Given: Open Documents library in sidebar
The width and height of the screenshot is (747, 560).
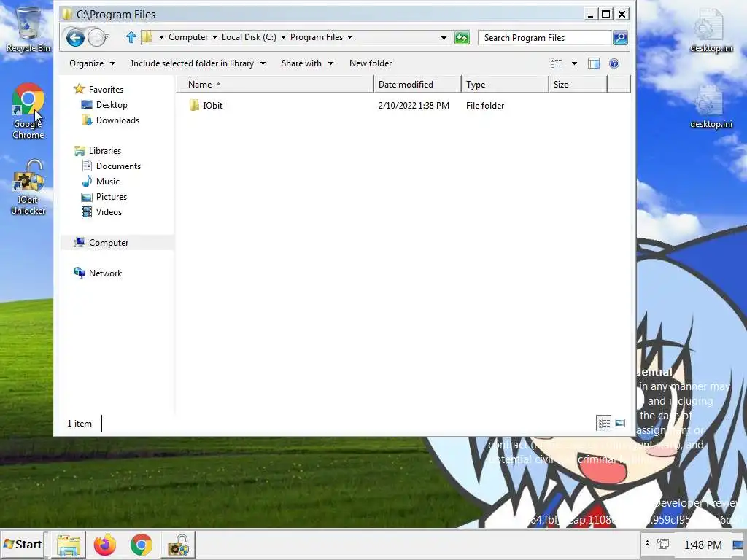Looking at the screenshot, I should click(x=118, y=166).
